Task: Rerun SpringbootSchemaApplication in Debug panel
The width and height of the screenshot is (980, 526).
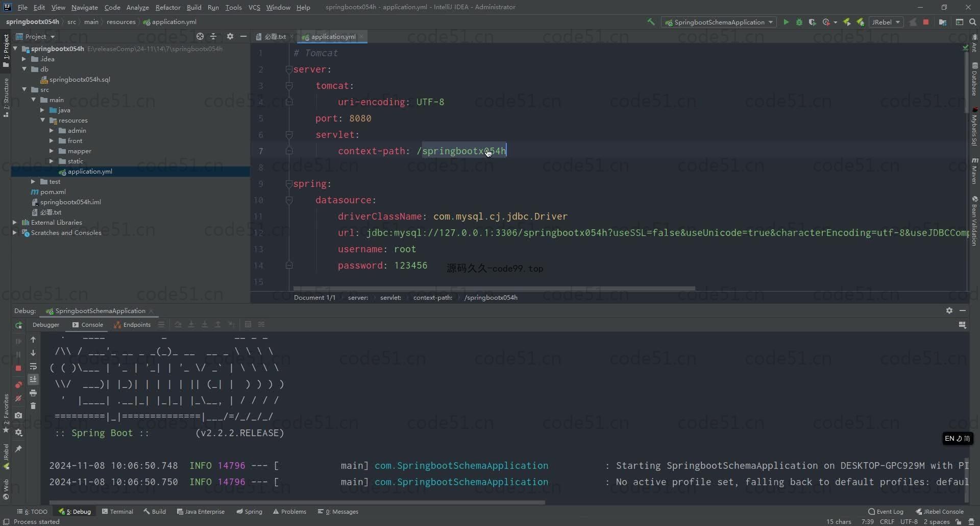Action: point(18,325)
